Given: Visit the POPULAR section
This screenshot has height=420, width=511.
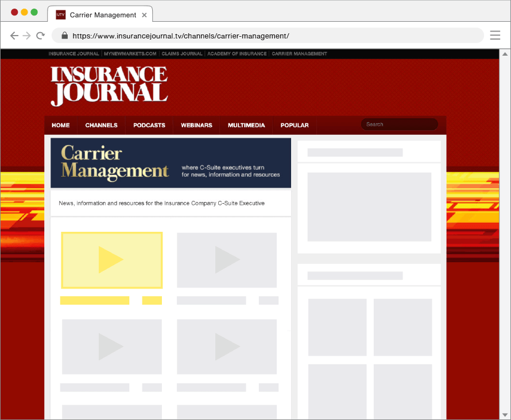Looking at the screenshot, I should 295,125.
